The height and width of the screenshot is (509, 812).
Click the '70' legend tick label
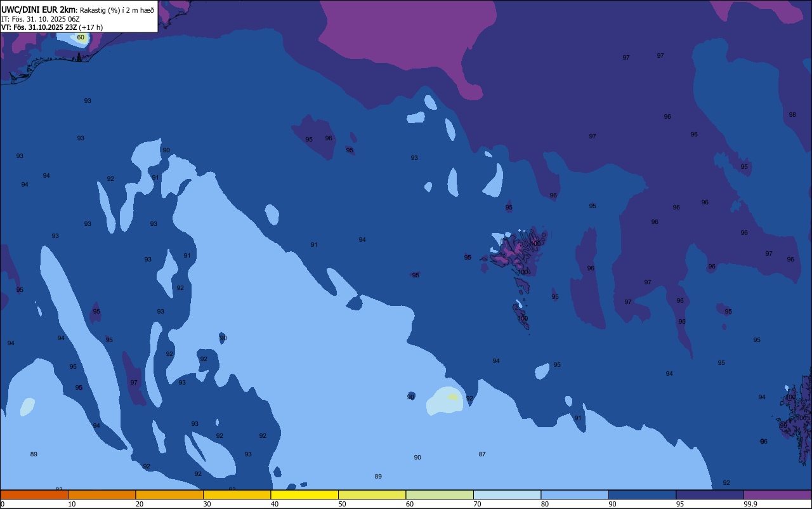478,504
